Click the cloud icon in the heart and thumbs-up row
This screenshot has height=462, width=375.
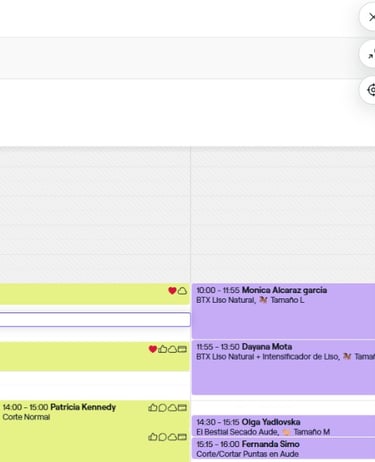(172, 349)
